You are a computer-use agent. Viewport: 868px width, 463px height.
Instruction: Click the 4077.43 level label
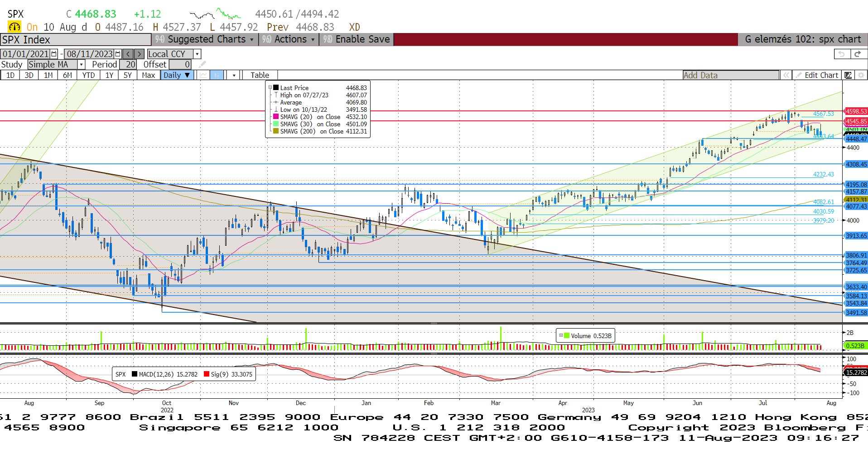pos(856,206)
